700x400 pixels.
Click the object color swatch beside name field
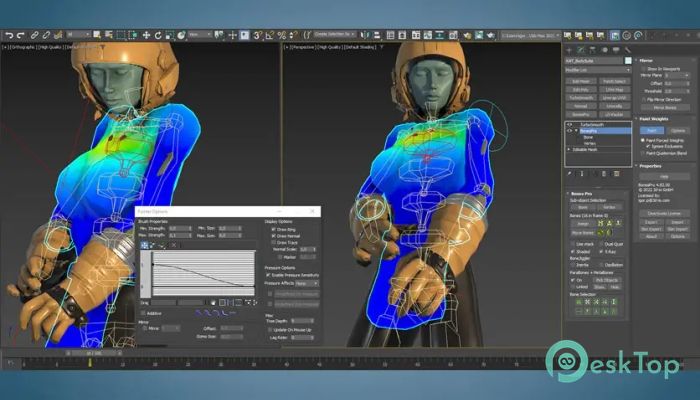[x=628, y=61]
